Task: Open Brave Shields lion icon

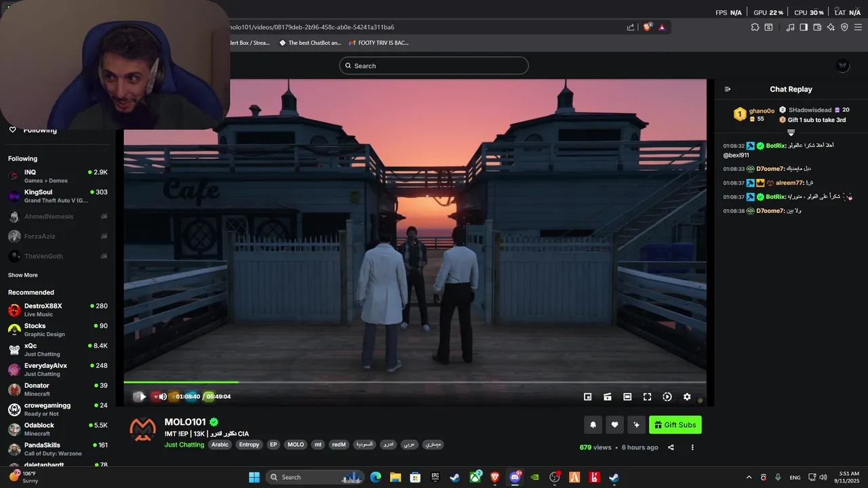Action: pyautogui.click(x=647, y=27)
